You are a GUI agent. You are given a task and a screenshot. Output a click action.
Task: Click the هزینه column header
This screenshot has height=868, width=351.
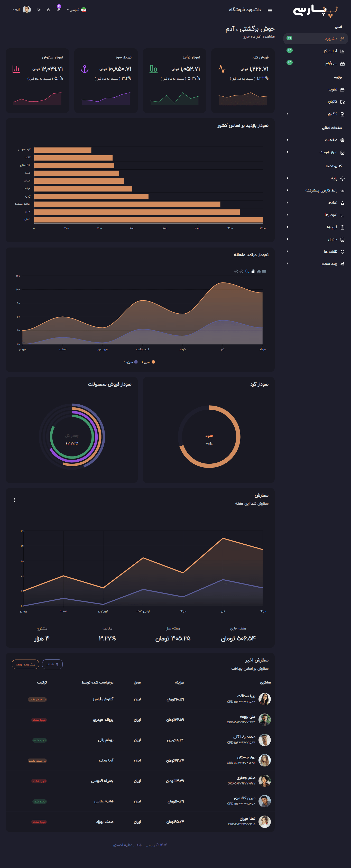tap(179, 682)
